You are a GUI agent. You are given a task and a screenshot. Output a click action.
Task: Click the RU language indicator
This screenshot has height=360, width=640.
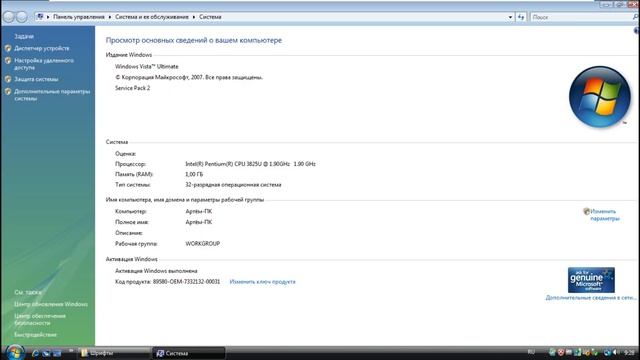click(531, 352)
